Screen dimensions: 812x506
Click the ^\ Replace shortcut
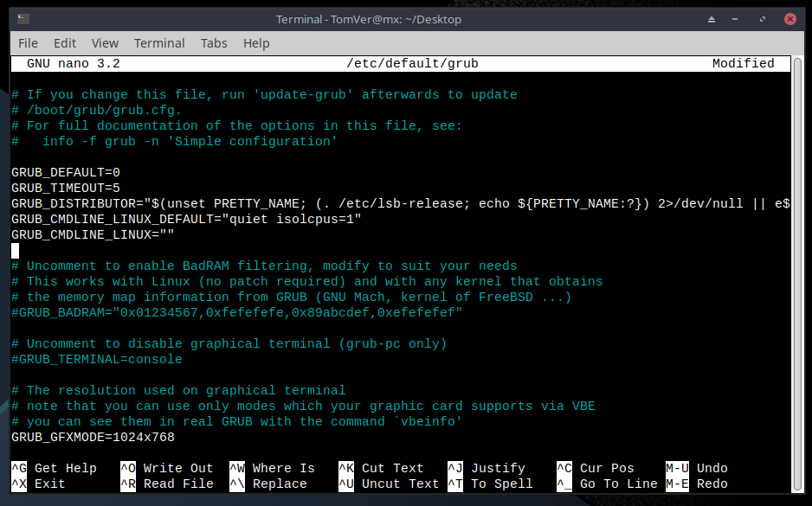(268, 484)
